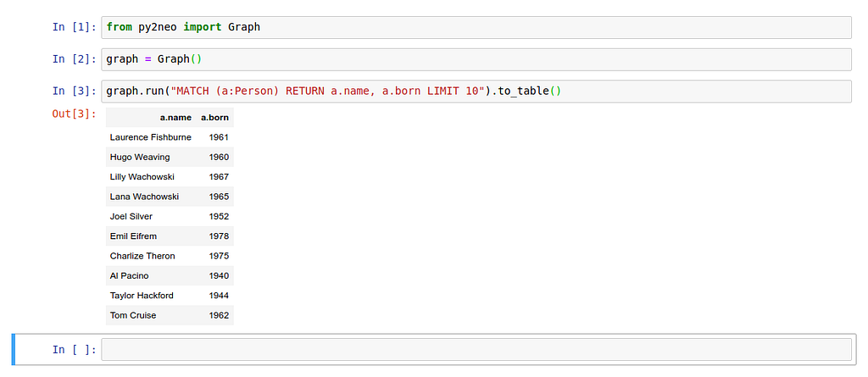Click the graph.run query code cell

tap(476, 91)
